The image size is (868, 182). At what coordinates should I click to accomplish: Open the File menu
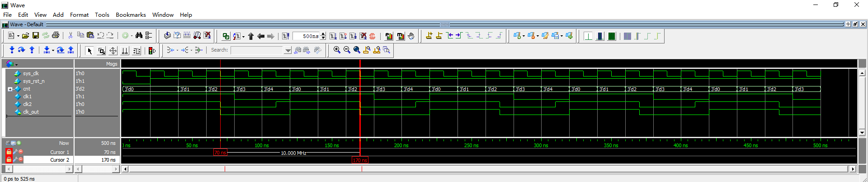pos(8,14)
